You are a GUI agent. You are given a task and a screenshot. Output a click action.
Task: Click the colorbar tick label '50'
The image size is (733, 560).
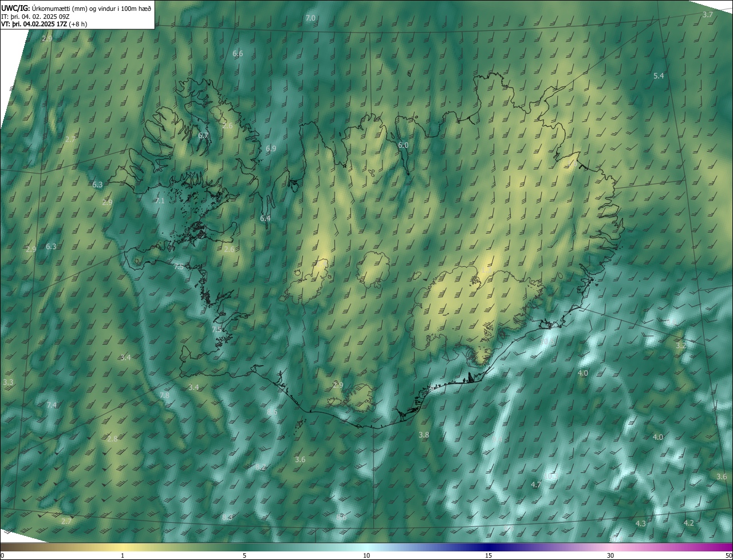(728, 556)
